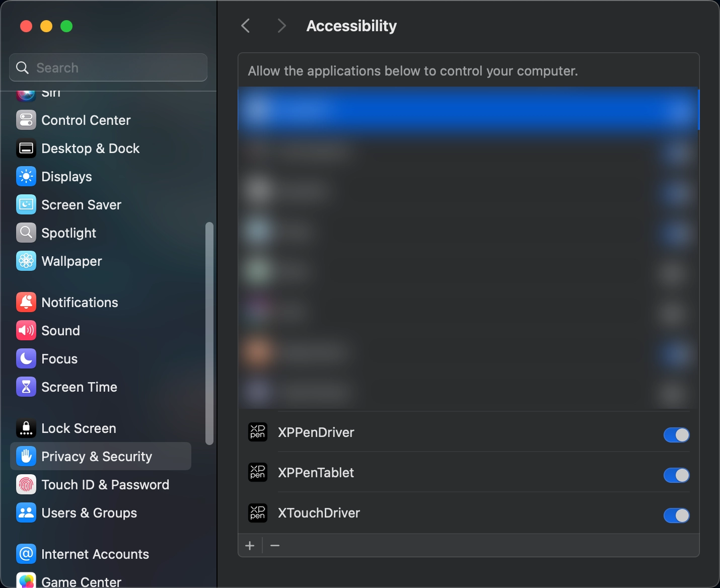Click the Spotlight magnifier icon

[x=26, y=233]
